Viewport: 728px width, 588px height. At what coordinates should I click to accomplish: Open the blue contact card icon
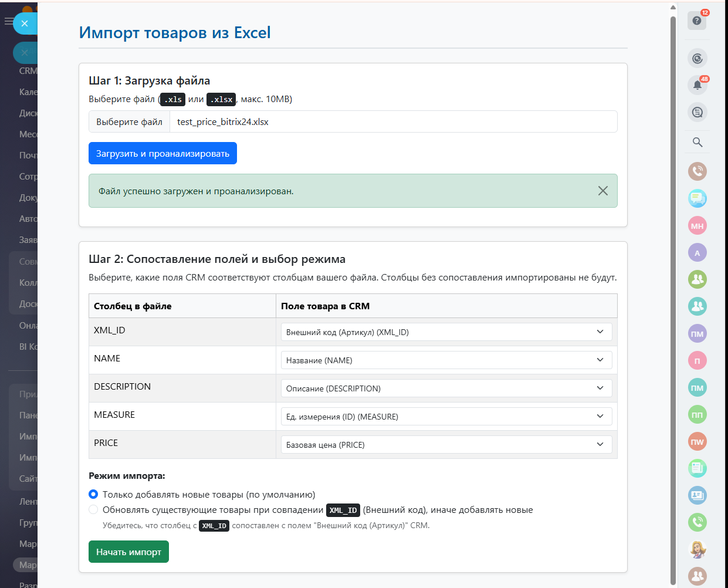697,495
